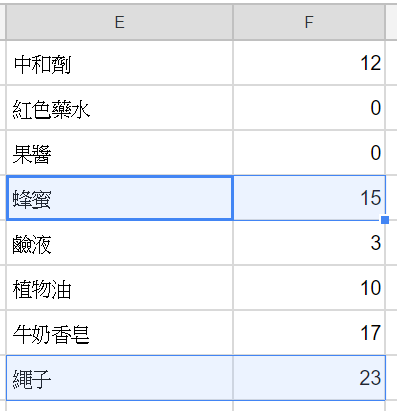This screenshot has width=397, height=411.
Task: Select column E header
Action: point(120,22)
